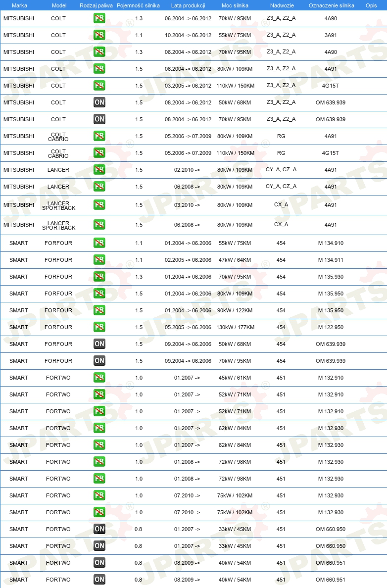Click the petrol icon for FORFOUR 47kW / 64KM
Image resolution: width=387 pixels, height=588 pixels.
(x=99, y=260)
